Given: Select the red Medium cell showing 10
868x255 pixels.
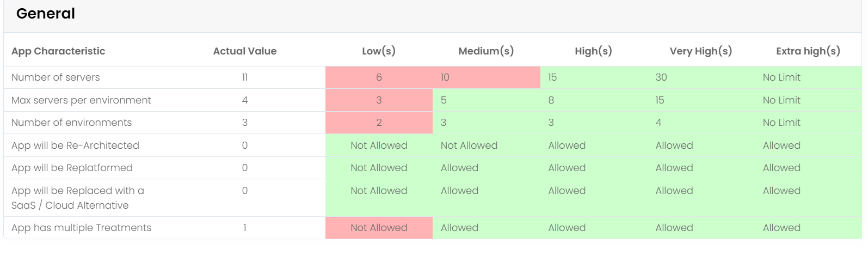Looking at the screenshot, I should pyautogui.click(x=487, y=77).
